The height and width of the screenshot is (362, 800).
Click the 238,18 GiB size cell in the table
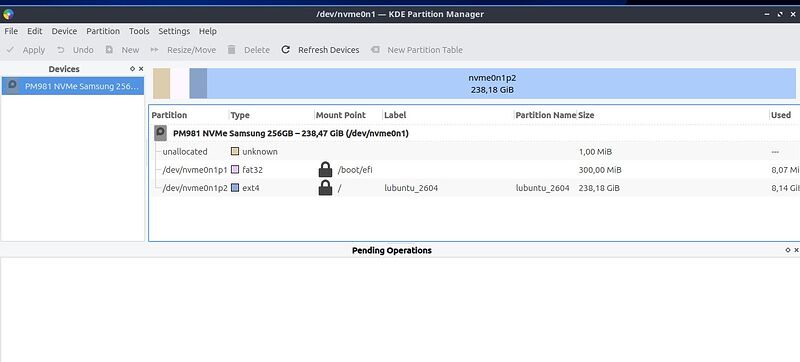(599, 188)
